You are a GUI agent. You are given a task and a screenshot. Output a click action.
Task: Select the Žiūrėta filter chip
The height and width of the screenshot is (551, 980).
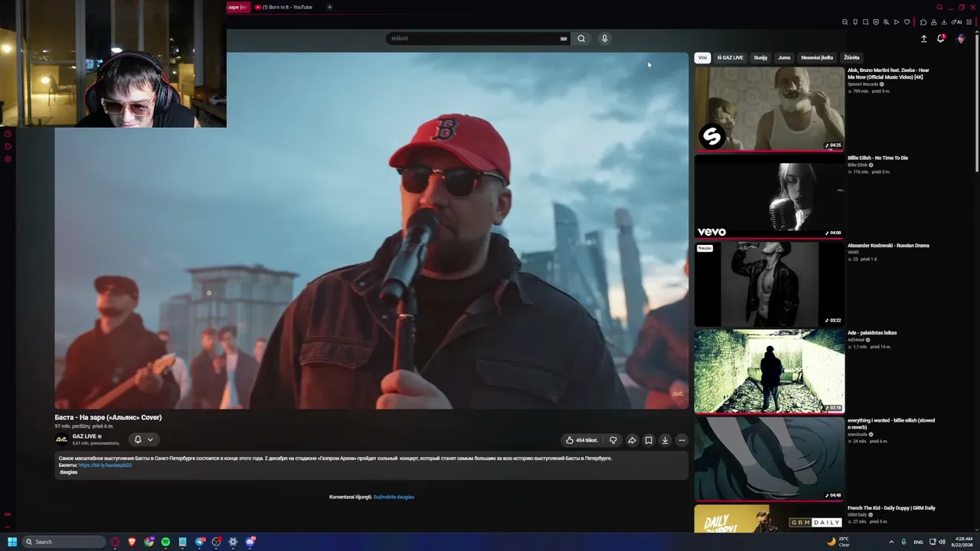pyautogui.click(x=851, y=57)
